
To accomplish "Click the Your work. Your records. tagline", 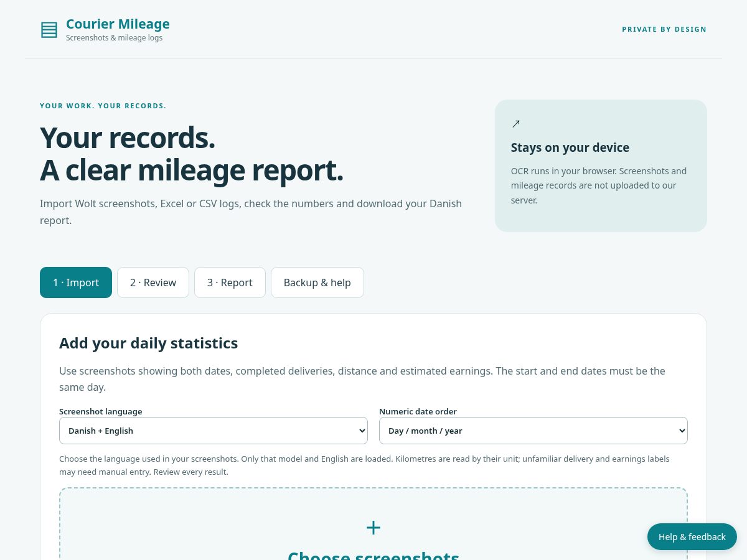I will click(103, 106).
